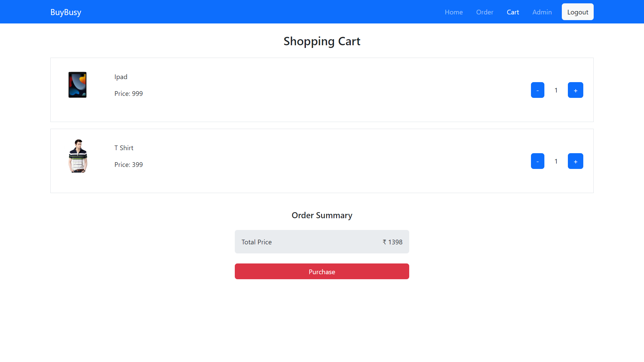Click the Shopping Cart heading
Image resolution: width=644 pixels, height=362 pixels.
322,41
